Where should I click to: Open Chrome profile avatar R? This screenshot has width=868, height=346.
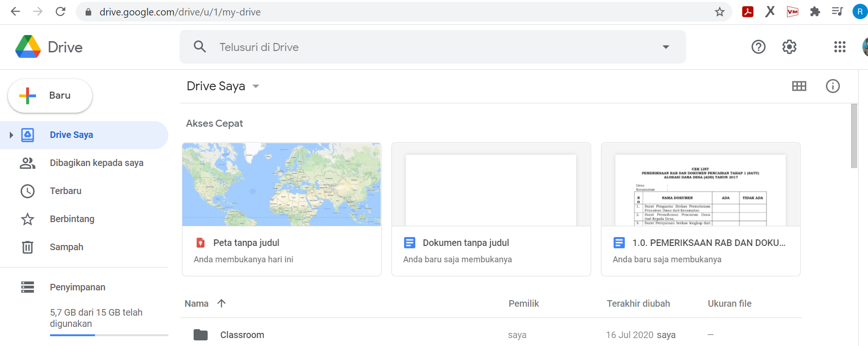point(860,12)
